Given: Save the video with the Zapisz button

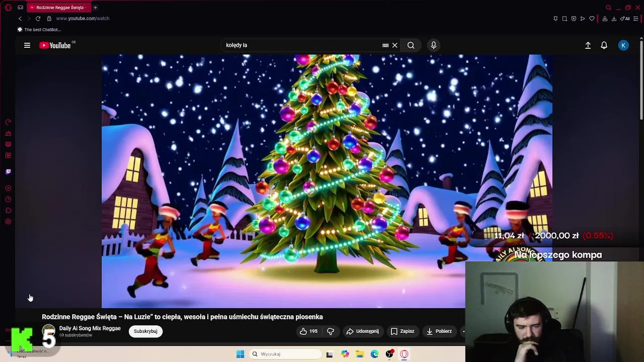Looking at the screenshot, I should pyautogui.click(x=403, y=331).
